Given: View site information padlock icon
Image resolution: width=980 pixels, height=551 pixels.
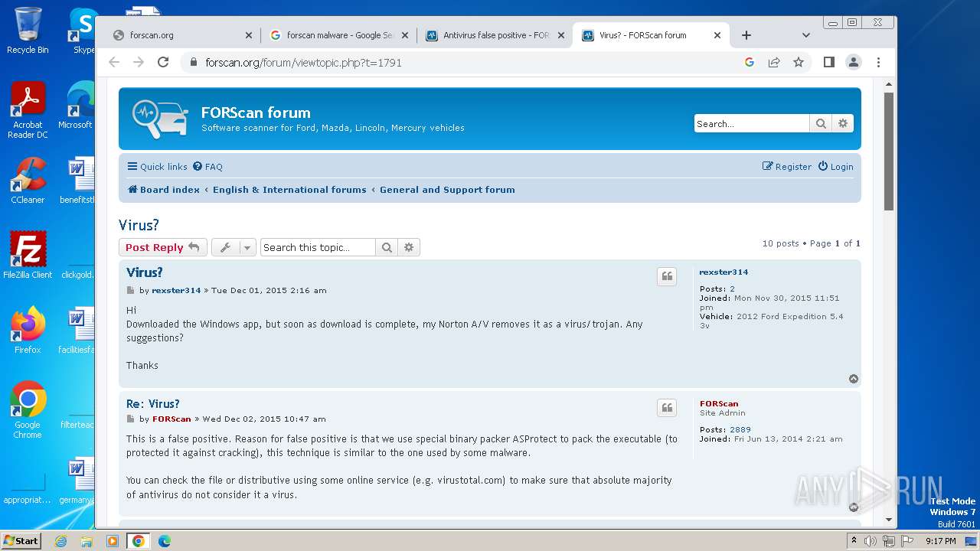Looking at the screenshot, I should (x=192, y=62).
